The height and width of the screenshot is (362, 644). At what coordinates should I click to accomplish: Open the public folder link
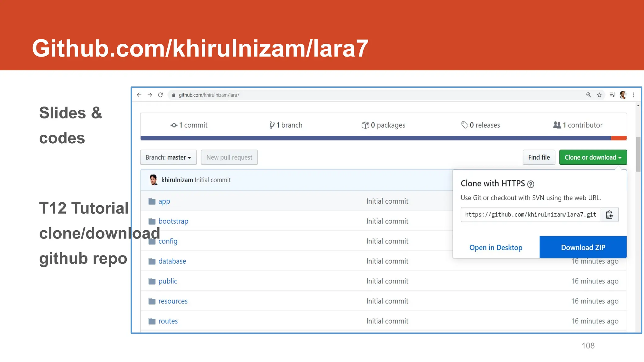[168, 281]
